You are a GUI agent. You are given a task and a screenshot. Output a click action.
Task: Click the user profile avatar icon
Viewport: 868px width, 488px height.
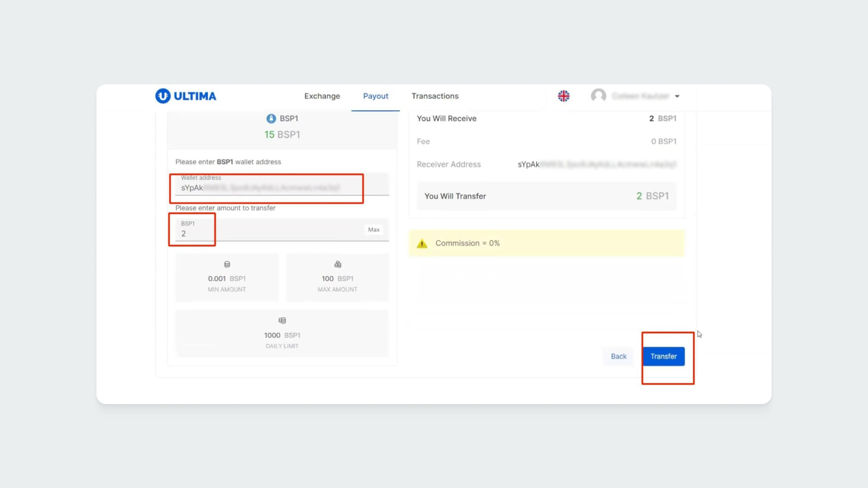coord(598,96)
